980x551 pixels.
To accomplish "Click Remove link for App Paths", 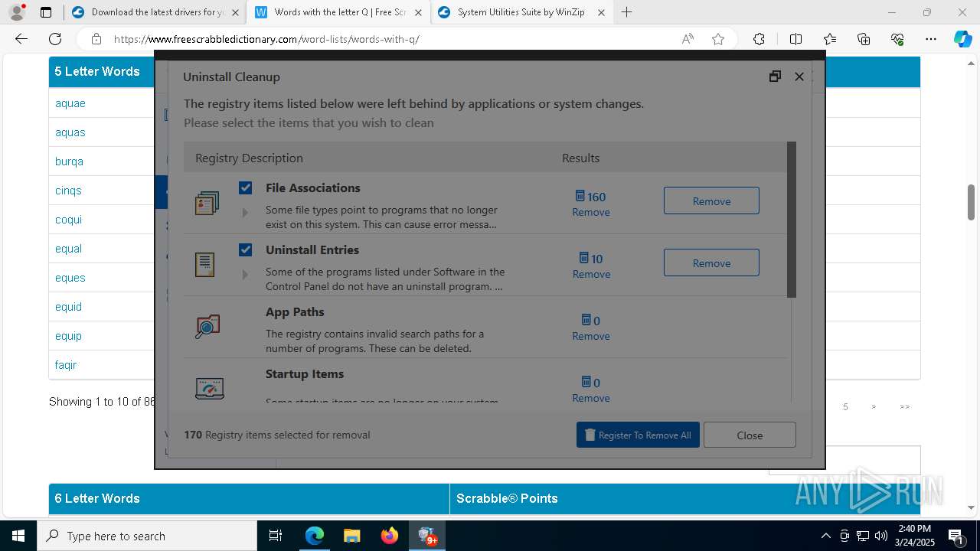I will 591,336.
